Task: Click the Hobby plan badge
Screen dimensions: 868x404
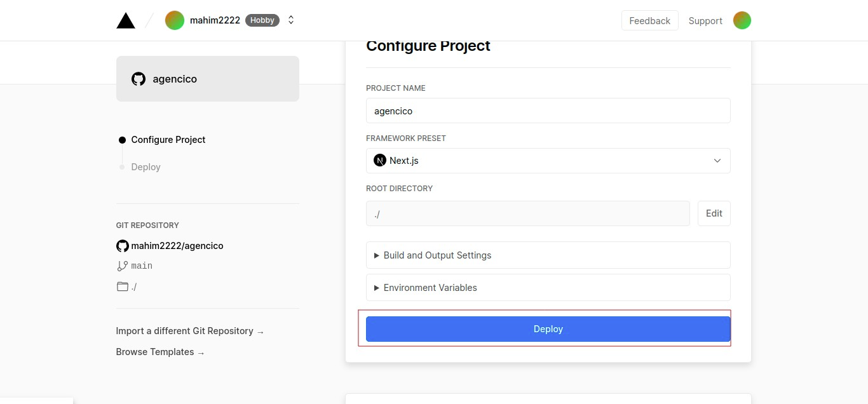Action: click(262, 20)
